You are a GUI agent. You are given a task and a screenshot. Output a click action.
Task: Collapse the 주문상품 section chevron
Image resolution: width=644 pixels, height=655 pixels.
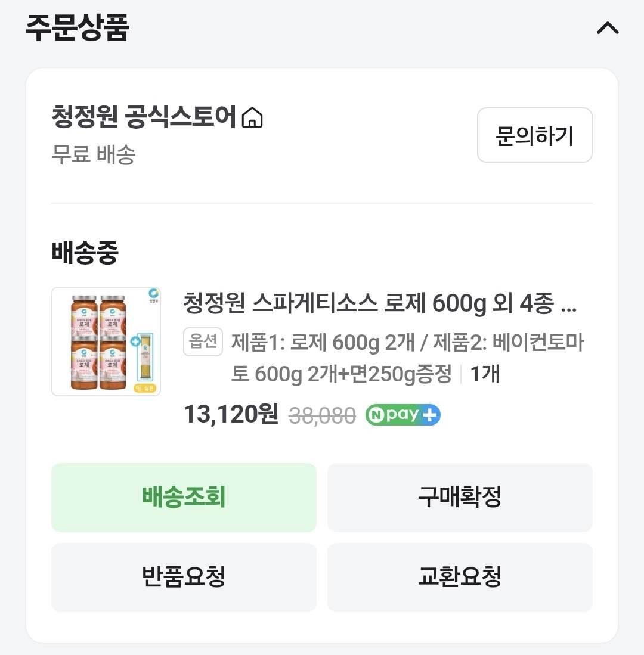coord(608,28)
